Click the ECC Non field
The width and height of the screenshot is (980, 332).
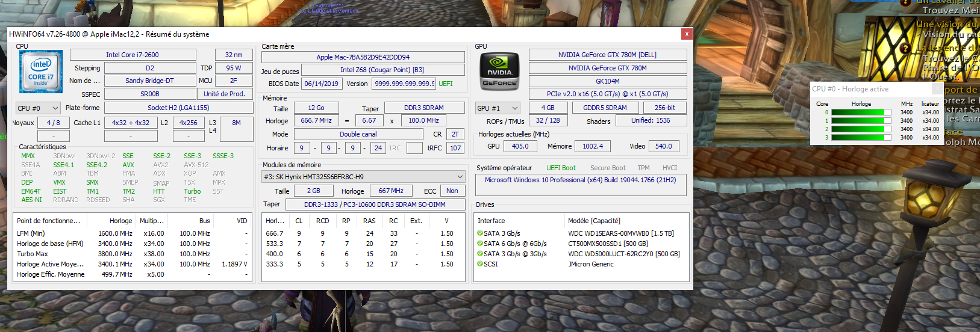pos(452,191)
